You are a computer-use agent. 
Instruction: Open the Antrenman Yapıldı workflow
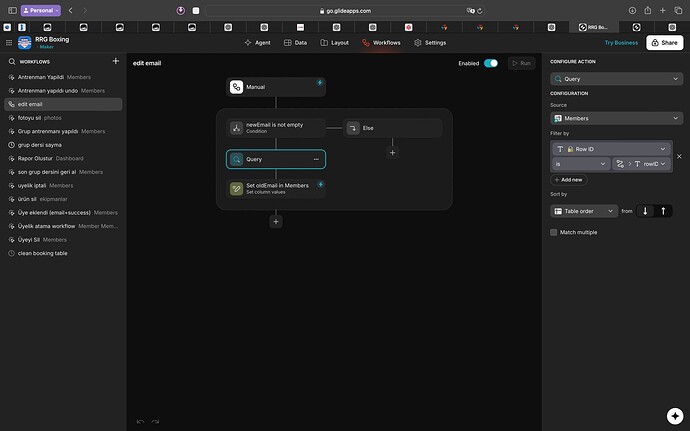pyautogui.click(x=63, y=77)
